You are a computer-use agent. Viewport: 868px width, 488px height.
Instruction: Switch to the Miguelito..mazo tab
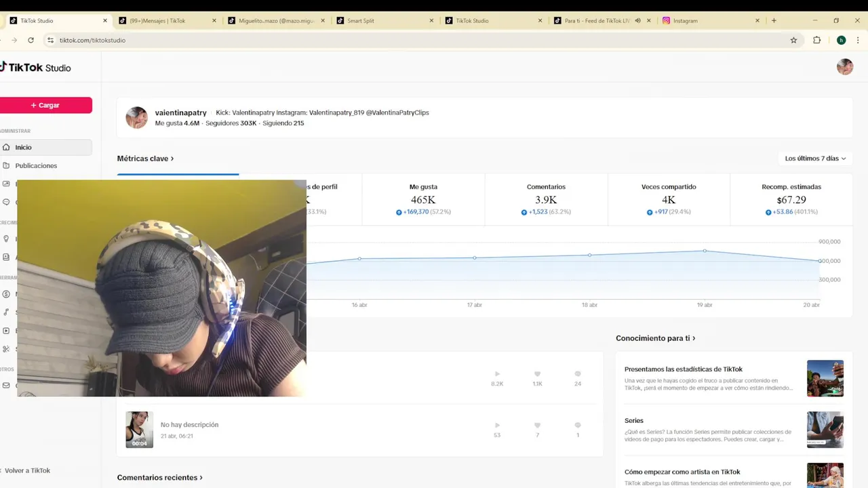click(275, 20)
